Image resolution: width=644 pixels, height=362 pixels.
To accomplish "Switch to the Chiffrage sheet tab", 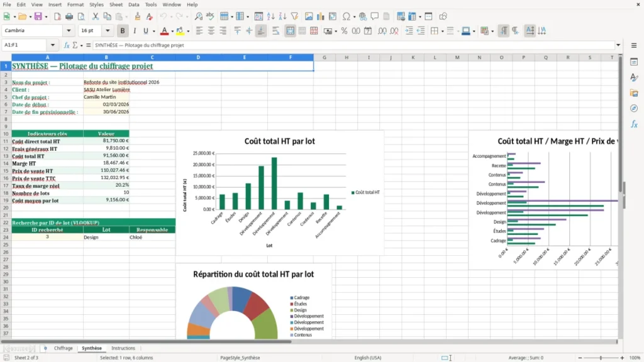I will pos(64,348).
